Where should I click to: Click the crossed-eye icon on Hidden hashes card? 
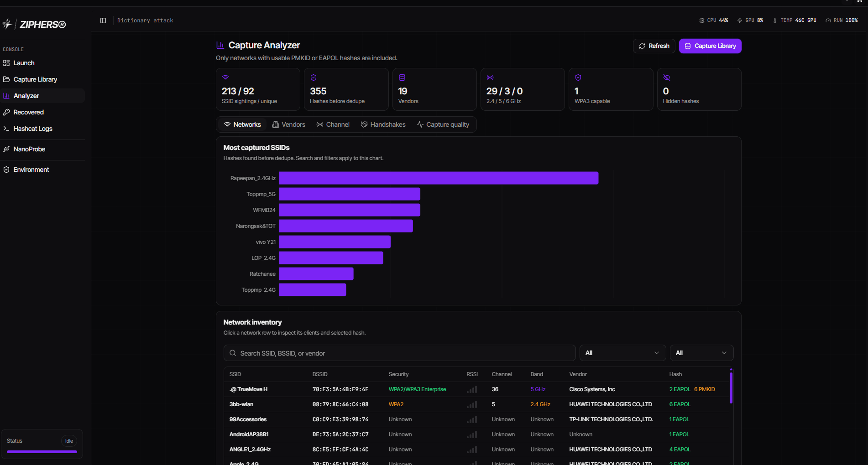pyautogui.click(x=667, y=77)
